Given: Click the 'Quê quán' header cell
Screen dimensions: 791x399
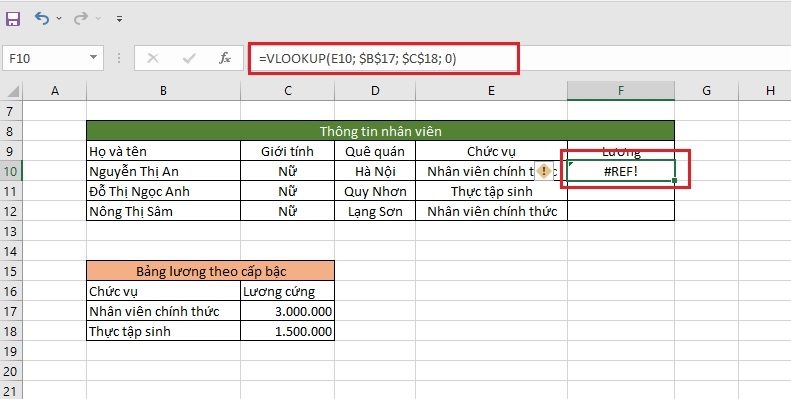Looking at the screenshot, I should (x=375, y=151).
